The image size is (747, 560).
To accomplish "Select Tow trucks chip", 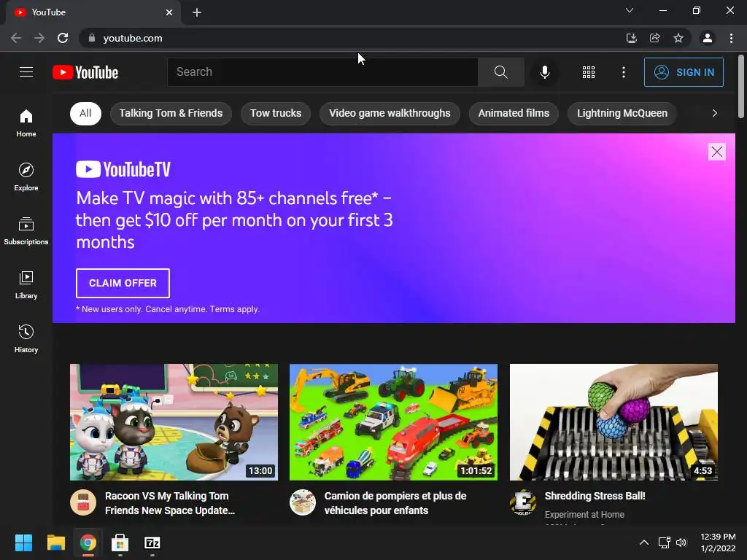I will click(x=276, y=113).
